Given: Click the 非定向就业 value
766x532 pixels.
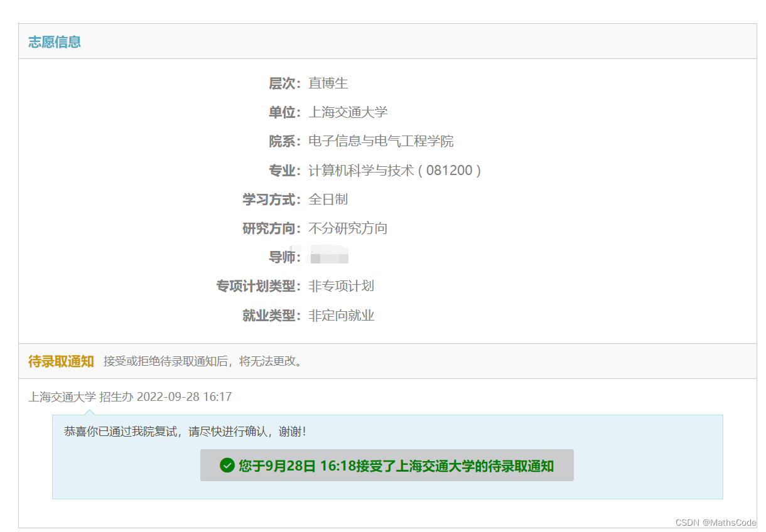Looking at the screenshot, I should click(x=342, y=316).
